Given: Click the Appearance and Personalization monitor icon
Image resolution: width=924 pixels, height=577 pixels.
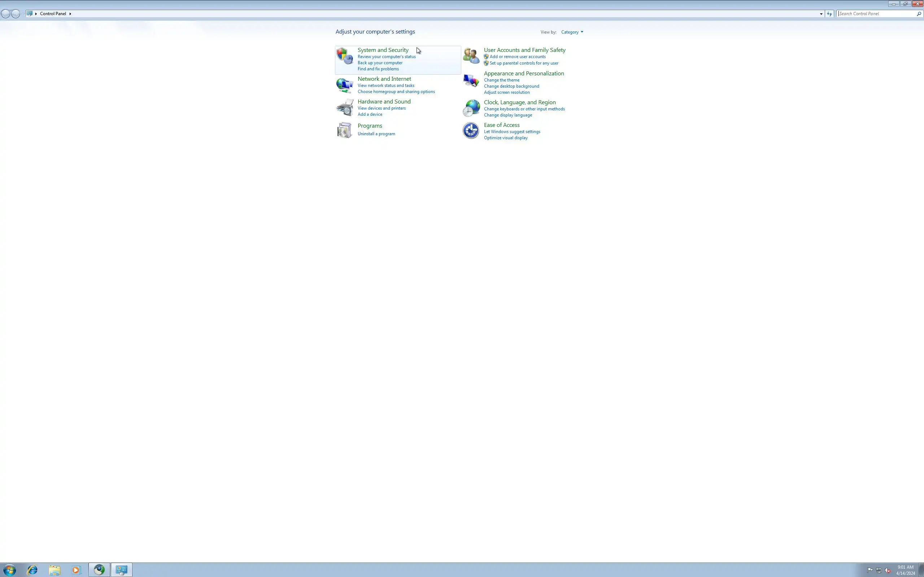Looking at the screenshot, I should (471, 80).
